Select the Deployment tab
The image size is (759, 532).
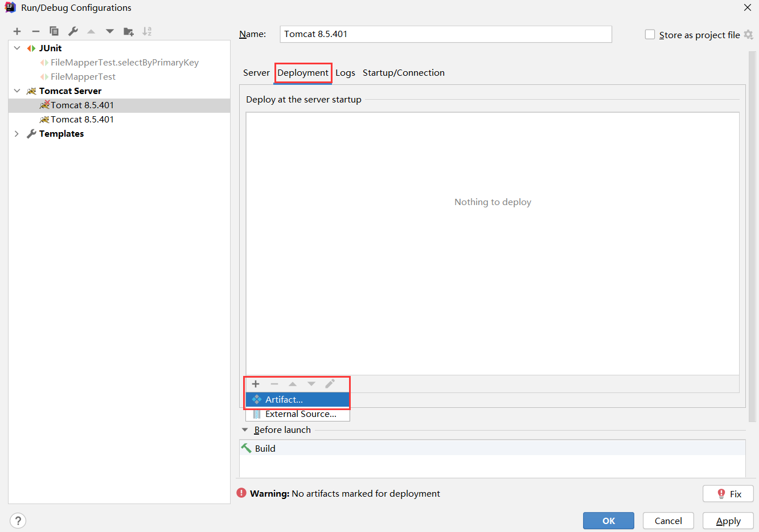[x=303, y=73]
